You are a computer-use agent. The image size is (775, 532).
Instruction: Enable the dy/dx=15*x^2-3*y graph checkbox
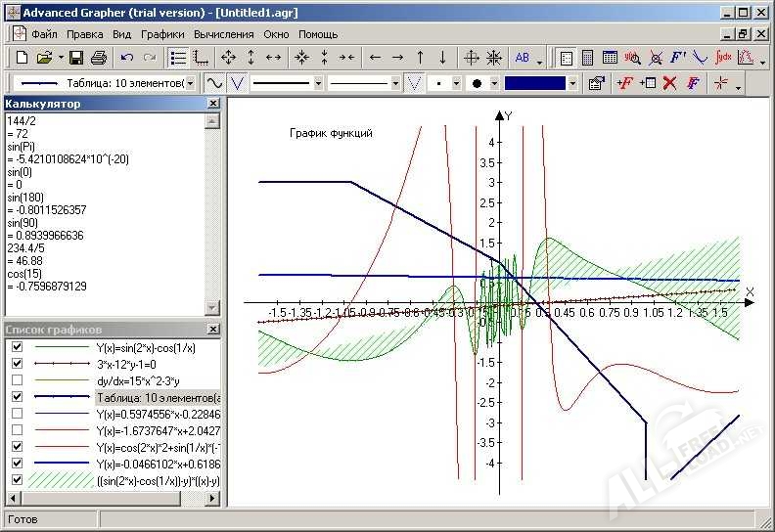[x=17, y=379]
